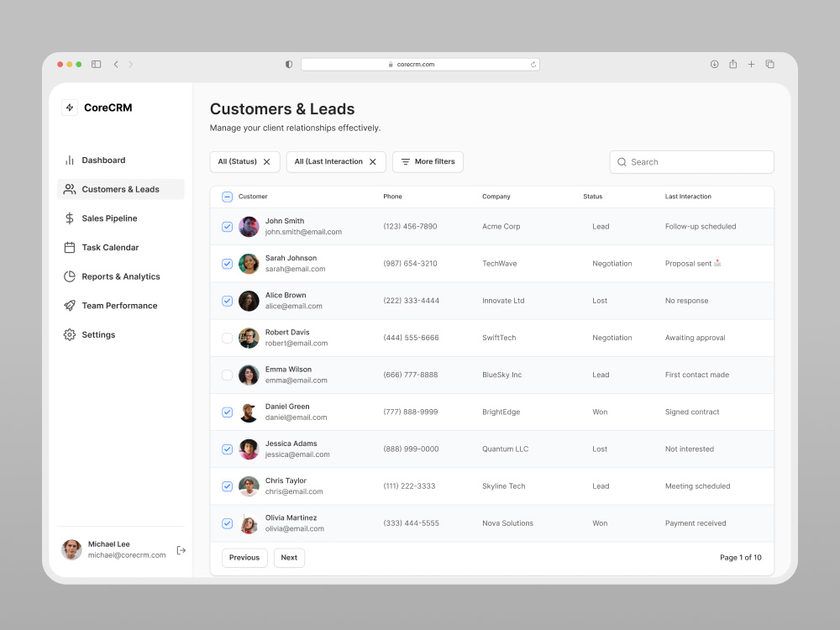Click the Team Performance rocket icon
840x630 pixels.
tap(70, 306)
